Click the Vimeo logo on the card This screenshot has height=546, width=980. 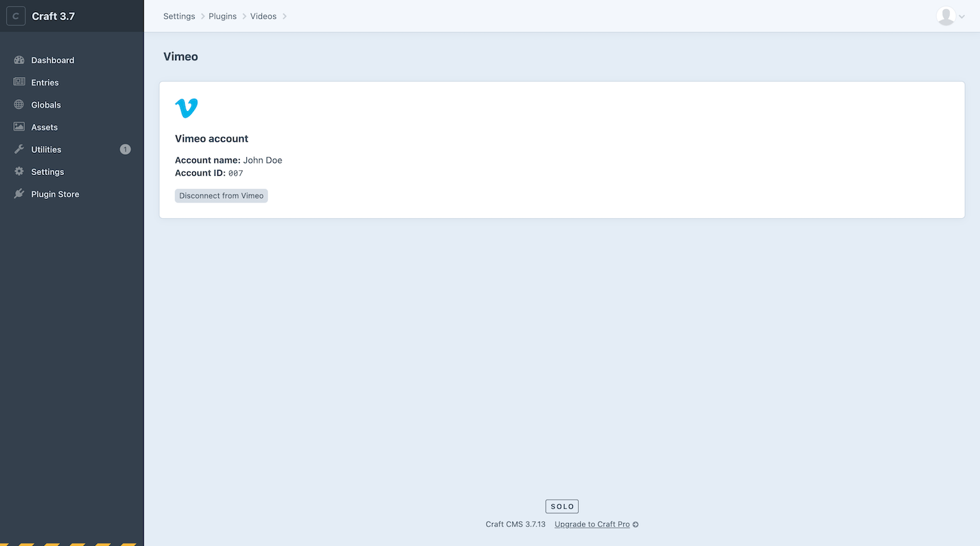pyautogui.click(x=187, y=107)
